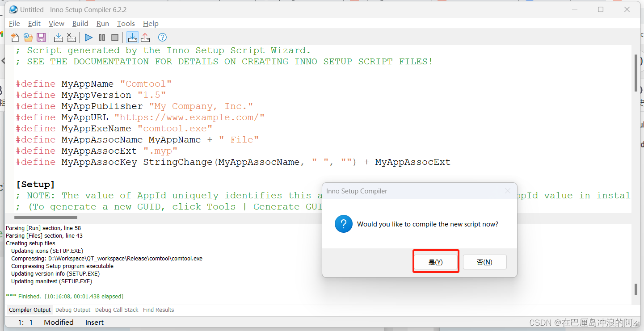Decline compiling by clicking 否(N)
The width and height of the screenshot is (644, 331).
pyautogui.click(x=484, y=261)
